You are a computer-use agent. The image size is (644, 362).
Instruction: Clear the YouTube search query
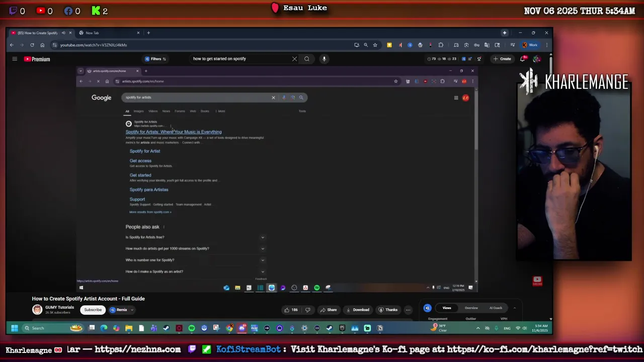point(294,59)
